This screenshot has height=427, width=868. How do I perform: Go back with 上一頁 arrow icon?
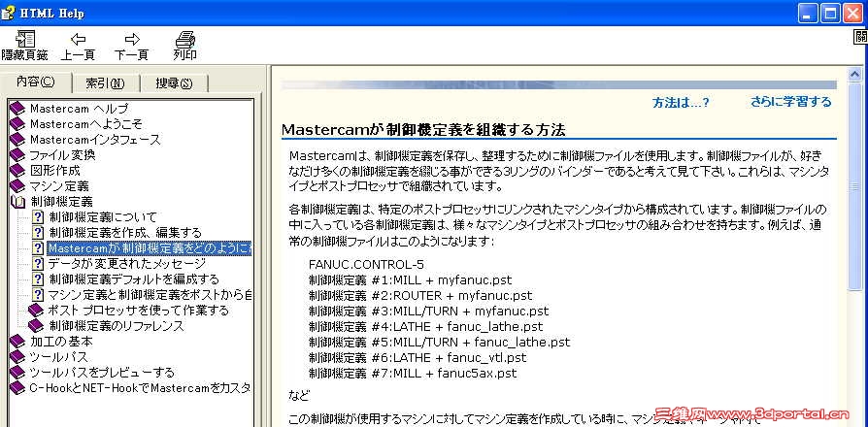(x=78, y=39)
